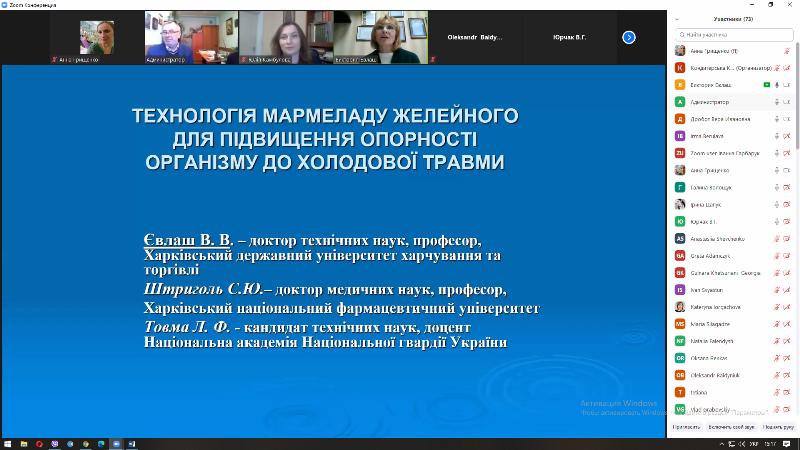Click green A avatar of Администратор
Screen dimensions: 800x450
coord(680,102)
